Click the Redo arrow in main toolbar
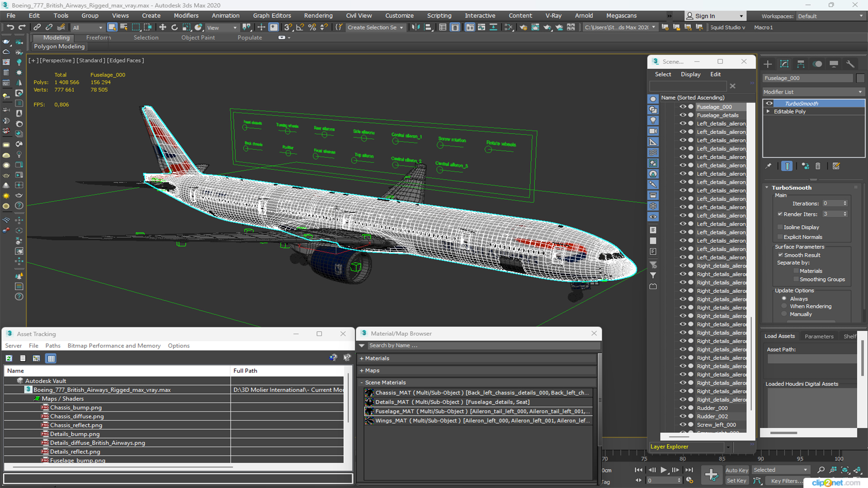Viewport: 868px width, 488px height. point(22,28)
